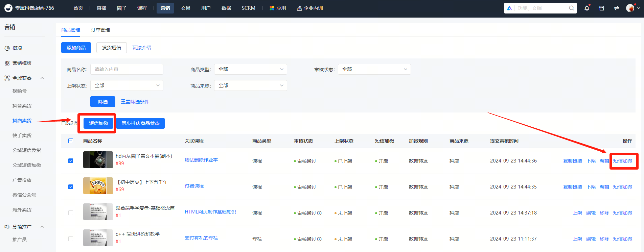Viewport: 644px width, 252px height.
Task: Open the 商品来源 dropdown
Action: [x=251, y=85]
